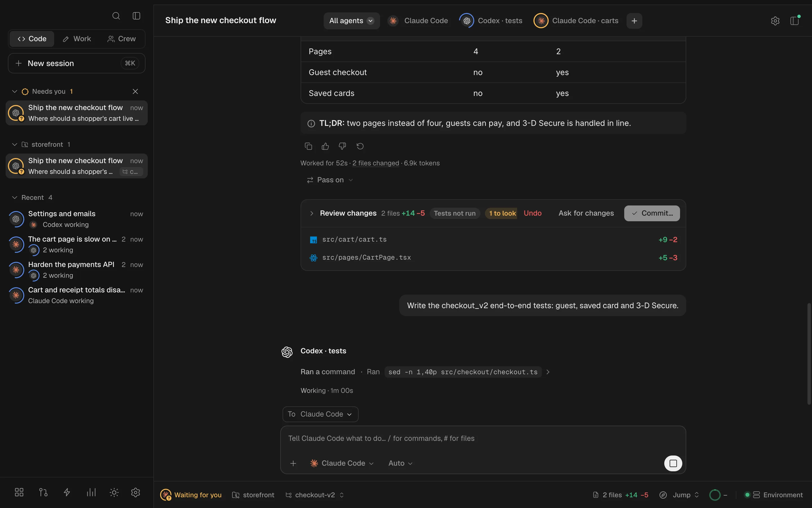Toggle the light theme sun icon

coord(114,492)
